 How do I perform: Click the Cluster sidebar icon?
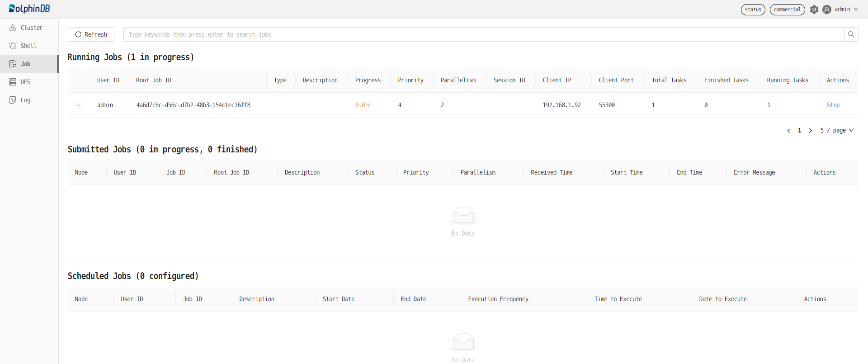pyautogui.click(x=13, y=28)
